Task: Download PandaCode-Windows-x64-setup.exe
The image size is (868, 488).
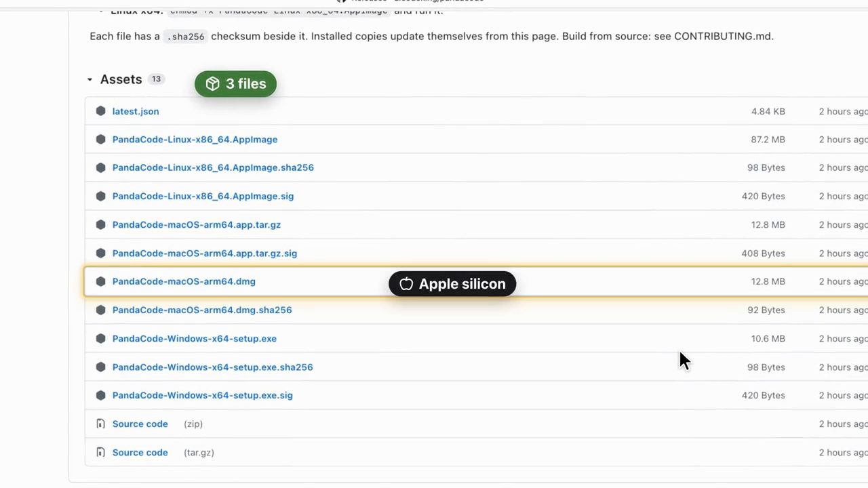Action: [195, 339]
